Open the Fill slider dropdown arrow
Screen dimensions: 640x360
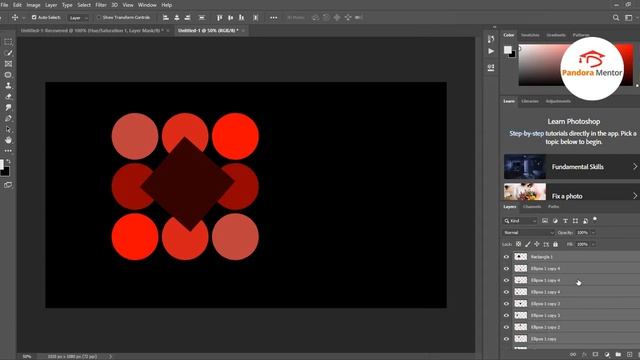coord(593,244)
